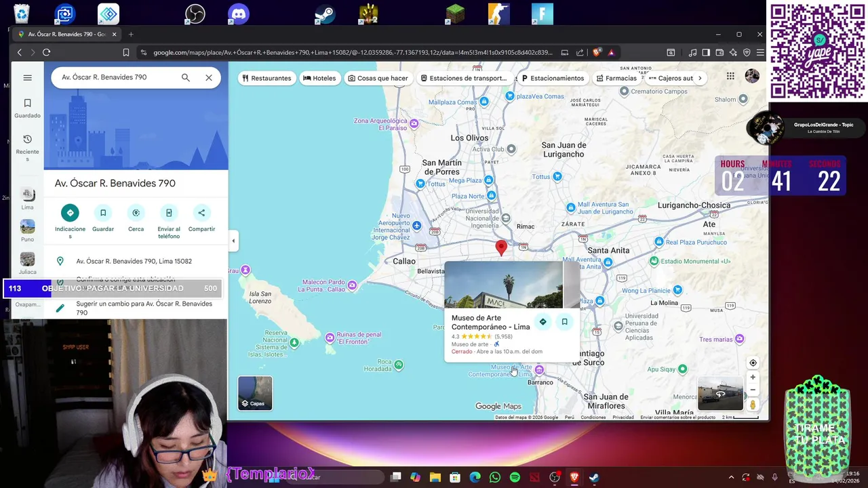This screenshot has height=488, width=868.
Task: Click the Malecon Pardo La Punta marker
Action: click(352, 285)
